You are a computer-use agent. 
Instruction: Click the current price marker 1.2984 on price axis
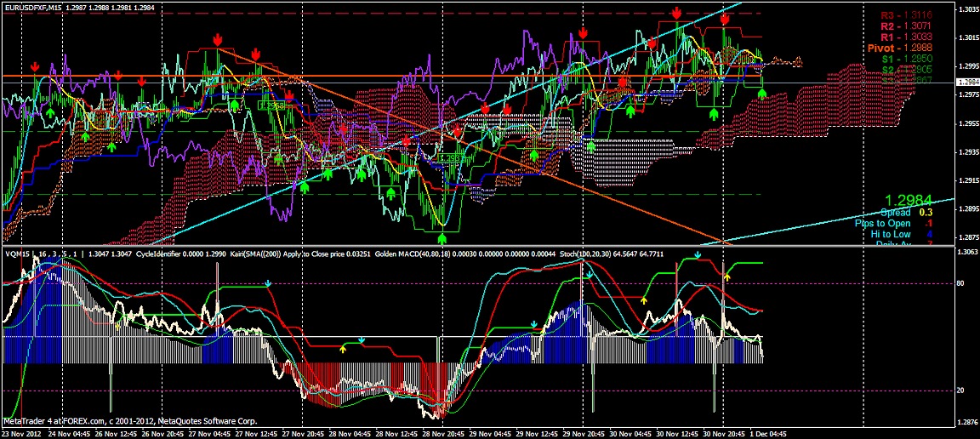click(967, 82)
